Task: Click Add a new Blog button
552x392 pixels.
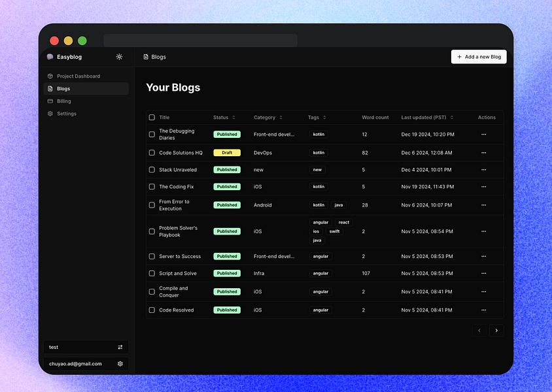Action: coord(479,57)
